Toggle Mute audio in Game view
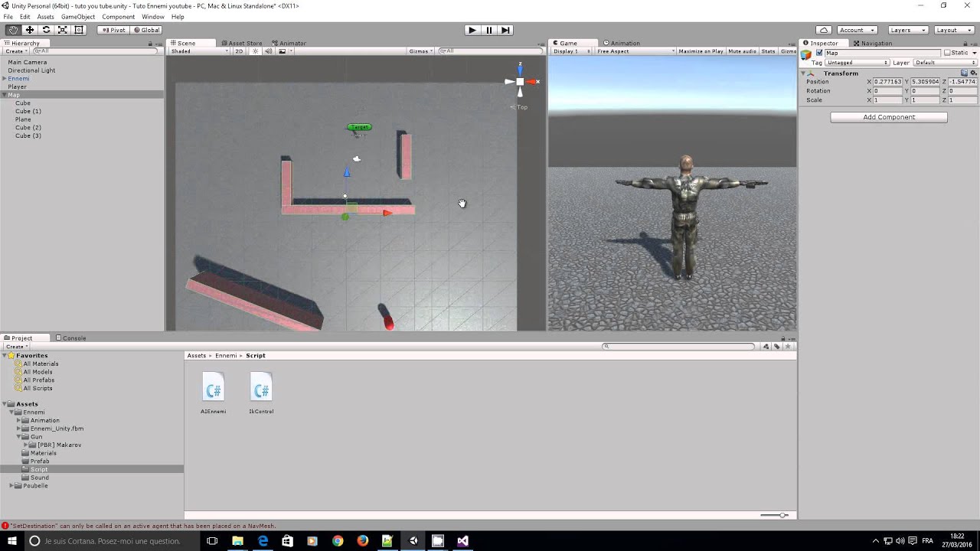Viewport: 980px width, 551px height. click(x=742, y=51)
